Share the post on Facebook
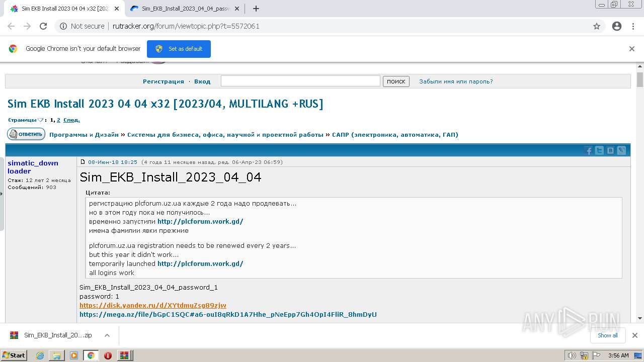 589,150
